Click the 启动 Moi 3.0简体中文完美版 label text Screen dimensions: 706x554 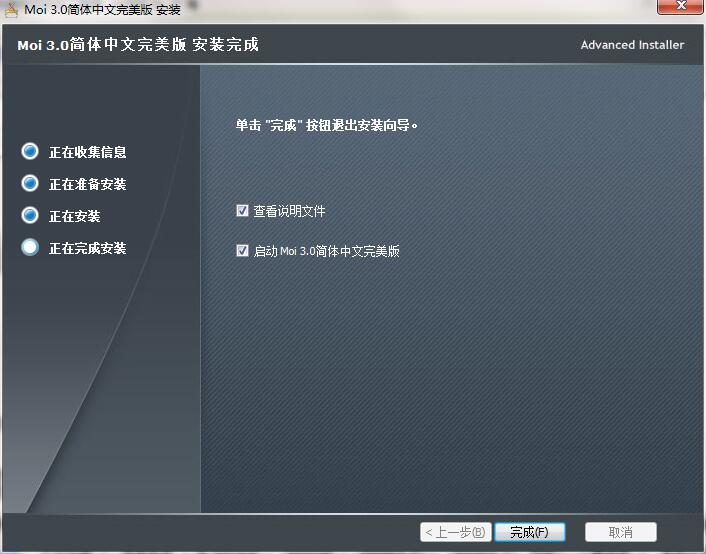point(326,251)
